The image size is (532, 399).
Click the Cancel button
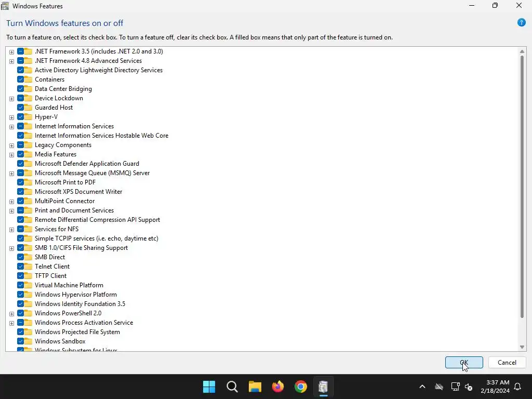pos(507,362)
